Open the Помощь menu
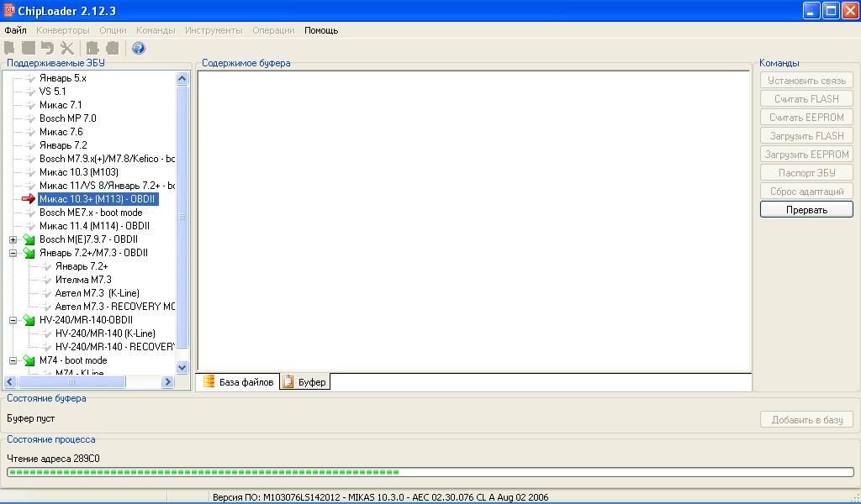Screen dimensions: 861x504 pos(321,30)
